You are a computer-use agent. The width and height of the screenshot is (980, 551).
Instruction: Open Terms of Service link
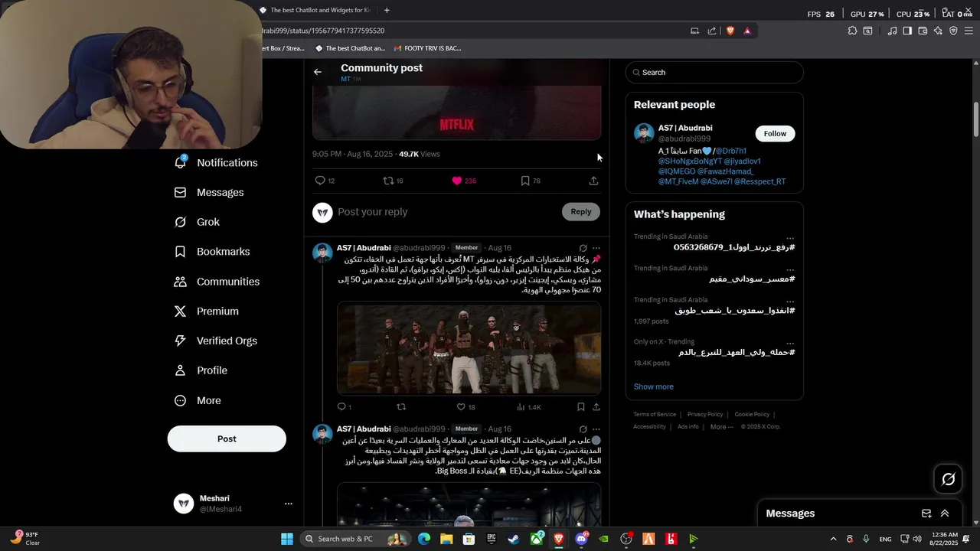click(x=655, y=414)
